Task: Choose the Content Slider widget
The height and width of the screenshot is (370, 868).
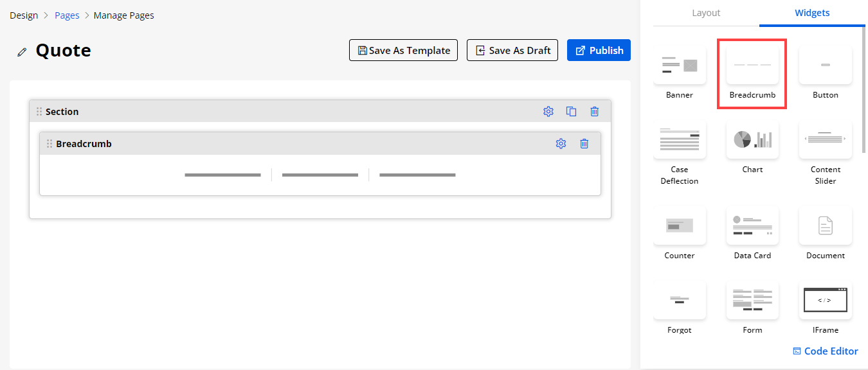Action: pos(826,139)
